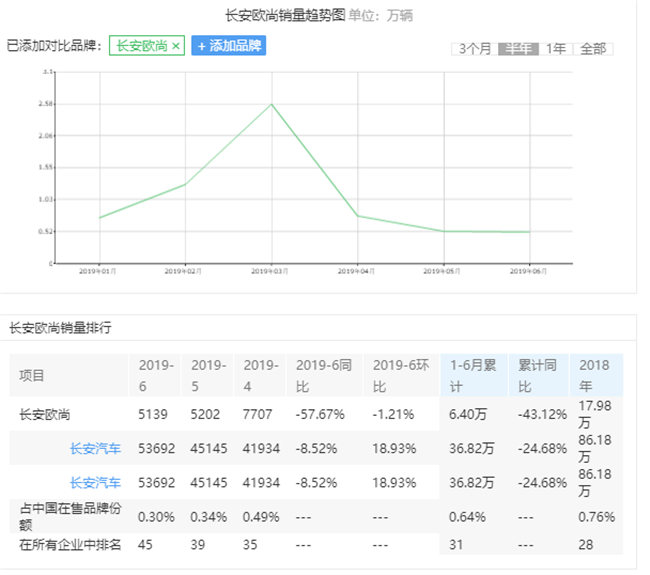Click the 长安欧尚 row label

(45, 414)
